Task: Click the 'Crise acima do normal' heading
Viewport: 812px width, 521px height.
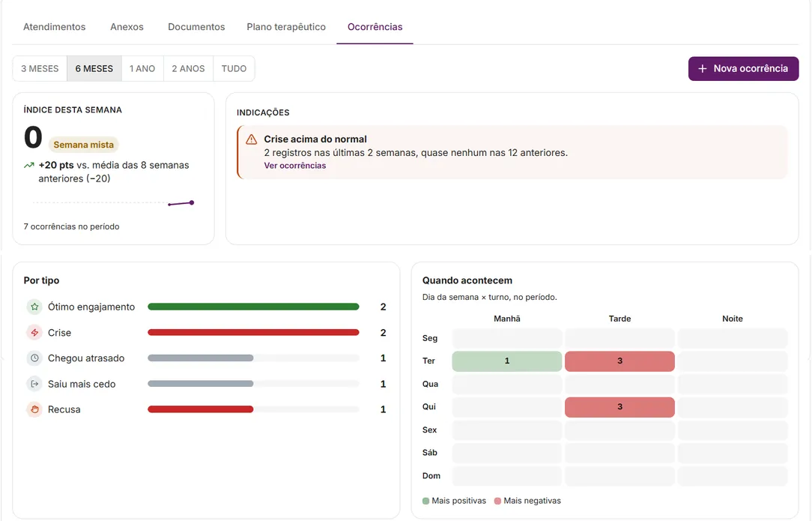Action: pyautogui.click(x=315, y=139)
